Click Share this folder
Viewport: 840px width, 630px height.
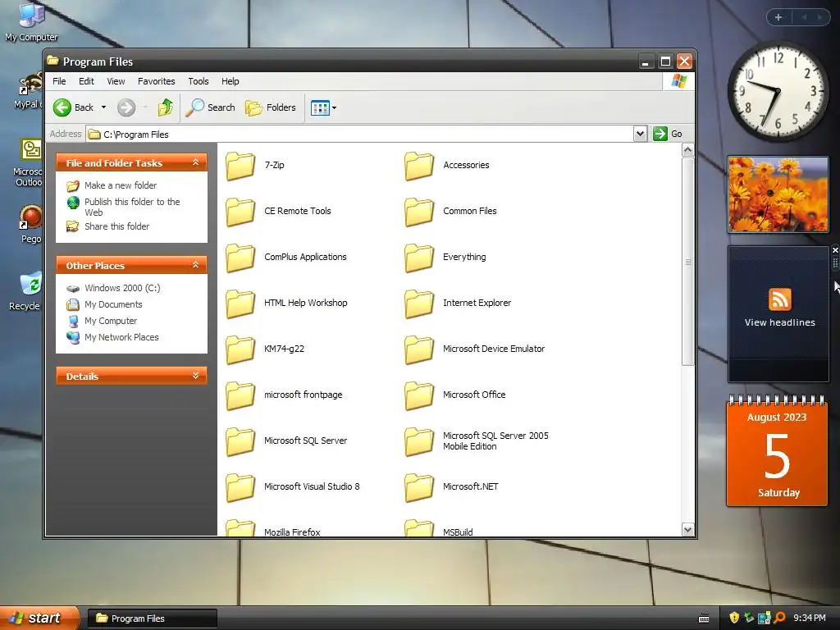pos(116,226)
